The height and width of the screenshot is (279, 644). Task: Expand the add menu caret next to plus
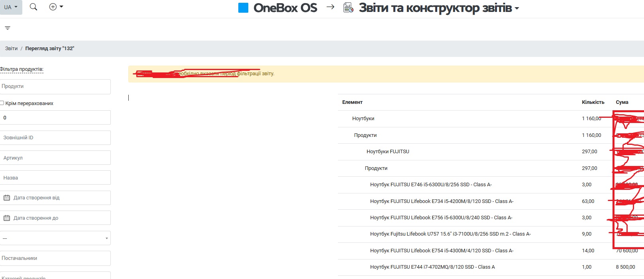click(x=61, y=7)
